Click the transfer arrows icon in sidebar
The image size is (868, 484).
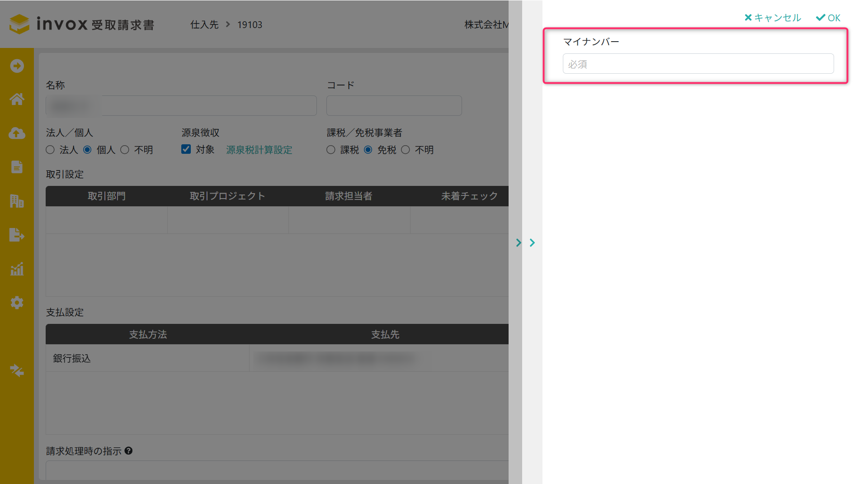(17, 370)
